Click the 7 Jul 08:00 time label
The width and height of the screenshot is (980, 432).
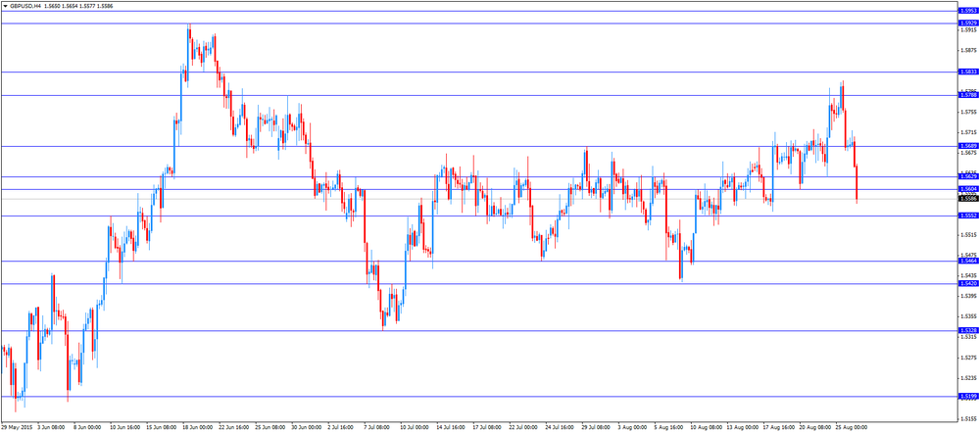click(378, 428)
